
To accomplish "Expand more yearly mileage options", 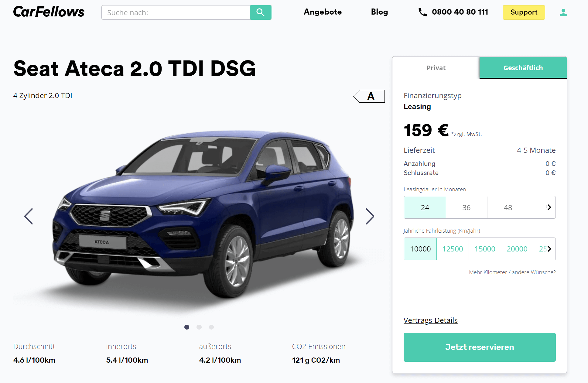I will click(549, 249).
